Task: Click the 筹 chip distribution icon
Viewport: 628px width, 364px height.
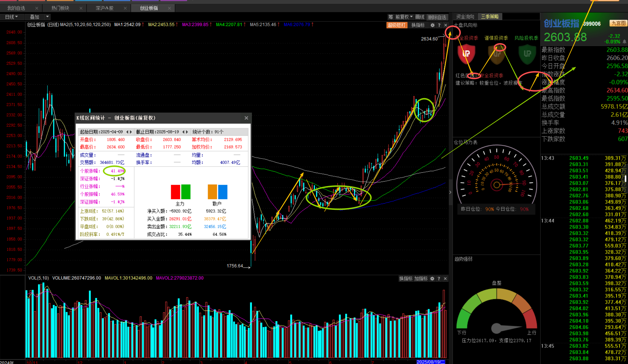Action: click(391, 17)
